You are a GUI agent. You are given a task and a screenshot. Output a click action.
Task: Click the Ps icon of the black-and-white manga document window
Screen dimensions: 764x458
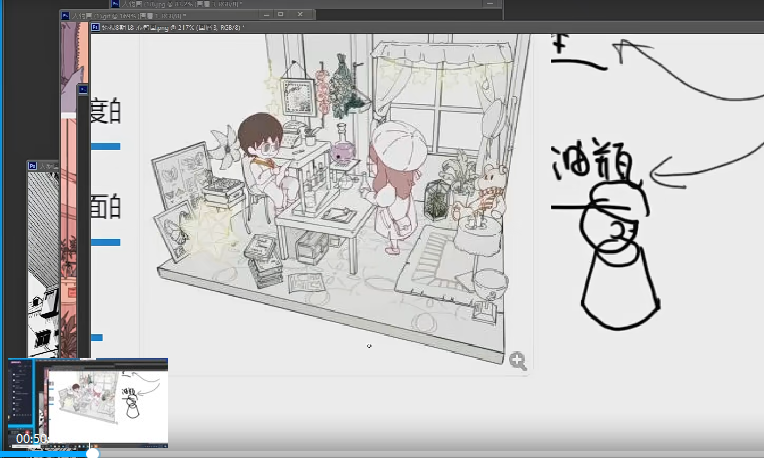click(x=32, y=166)
